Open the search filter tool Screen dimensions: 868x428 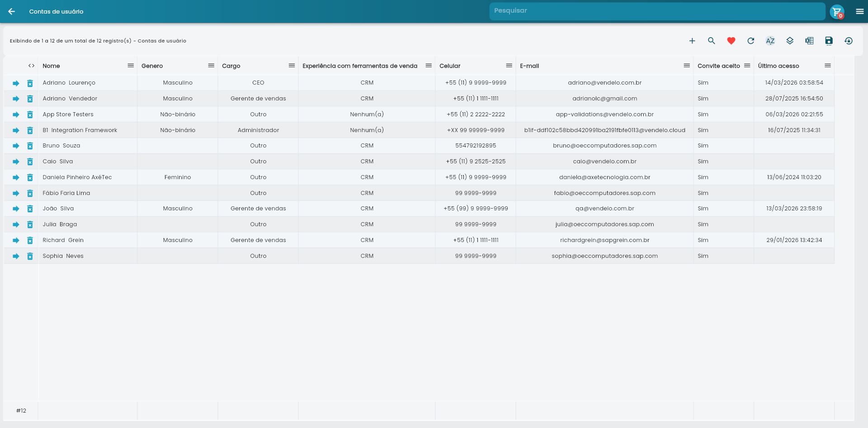[x=711, y=41]
